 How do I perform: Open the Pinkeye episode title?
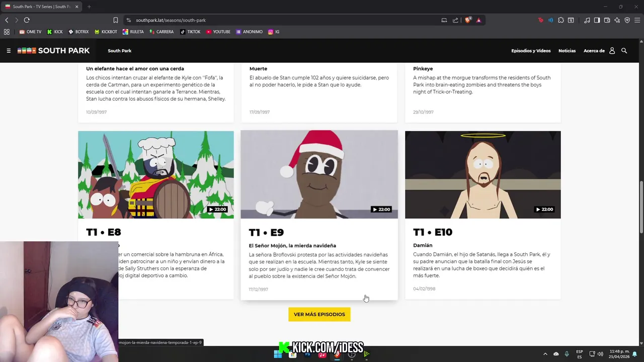[423, 69]
